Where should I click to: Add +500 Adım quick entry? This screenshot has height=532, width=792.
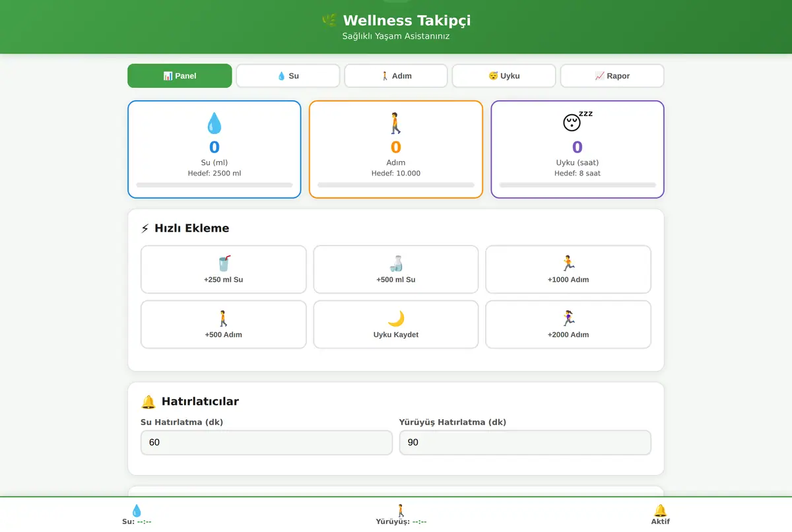pyautogui.click(x=224, y=325)
